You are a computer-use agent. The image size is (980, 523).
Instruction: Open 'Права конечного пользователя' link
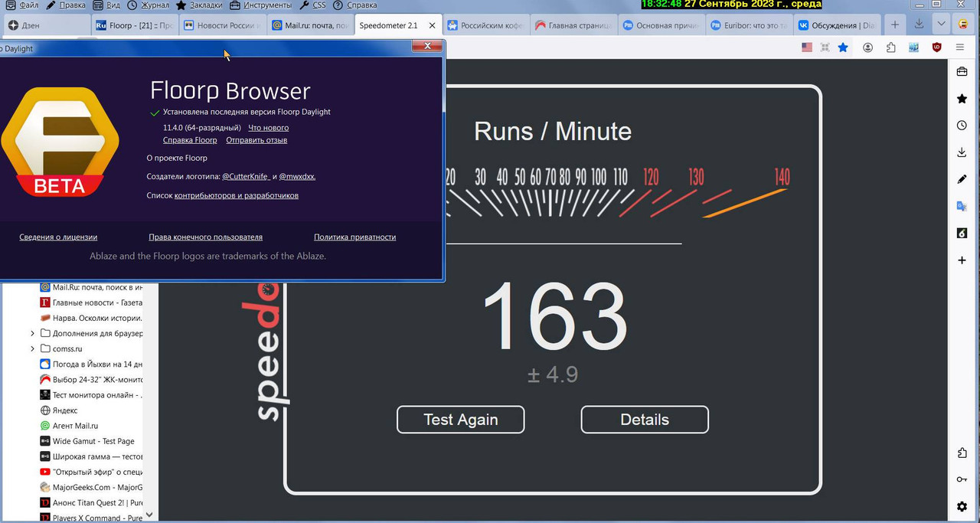tap(205, 237)
